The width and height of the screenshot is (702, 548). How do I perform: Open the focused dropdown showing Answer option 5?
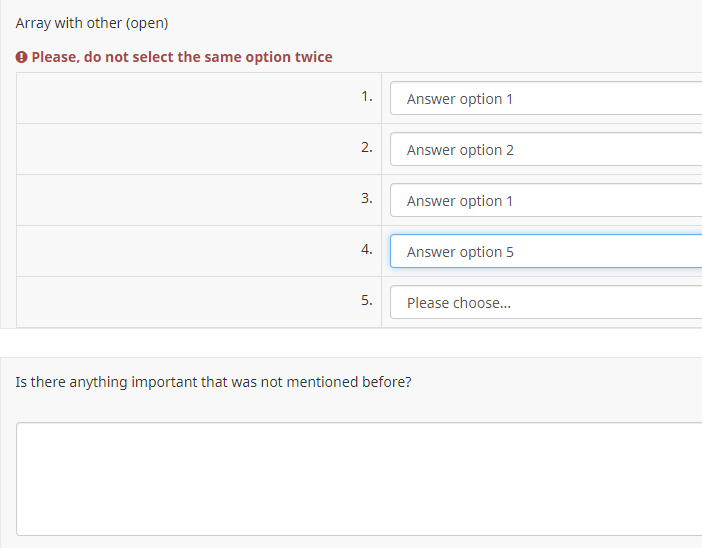(546, 252)
